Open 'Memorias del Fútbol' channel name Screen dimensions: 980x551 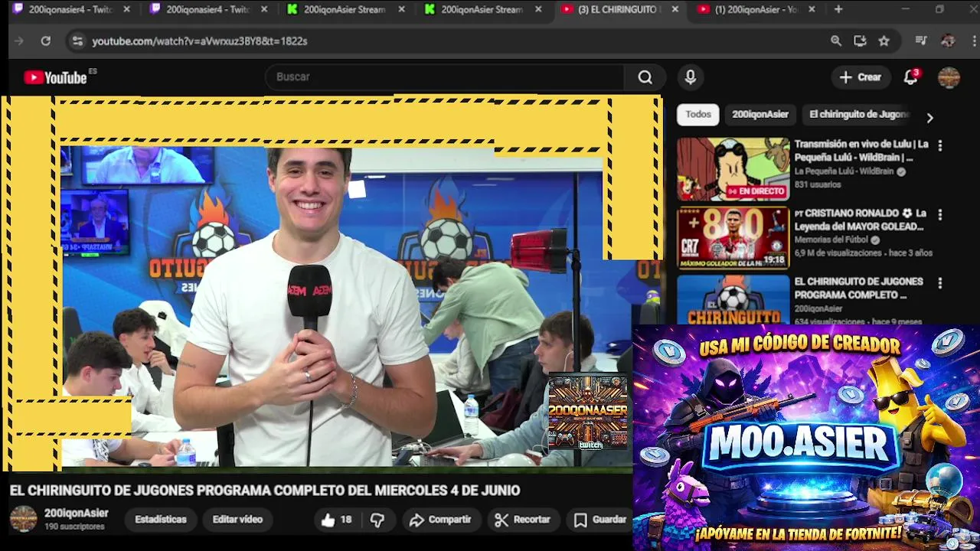coord(831,240)
